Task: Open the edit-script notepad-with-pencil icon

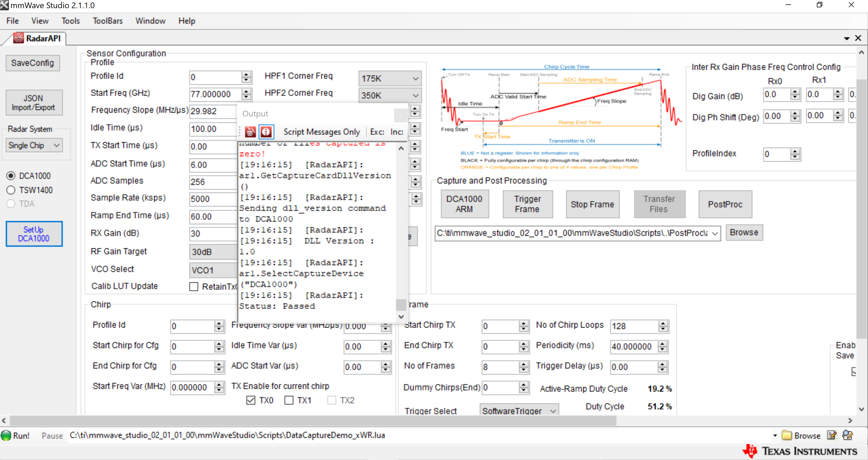Action: pyautogui.click(x=831, y=436)
